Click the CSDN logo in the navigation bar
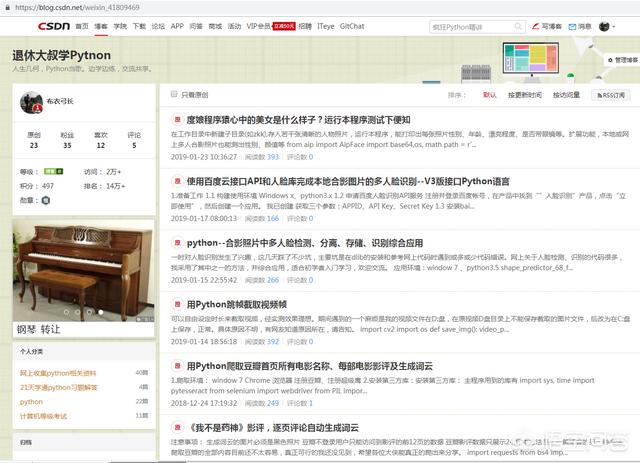Screen dimensions: 640x463 54,26
